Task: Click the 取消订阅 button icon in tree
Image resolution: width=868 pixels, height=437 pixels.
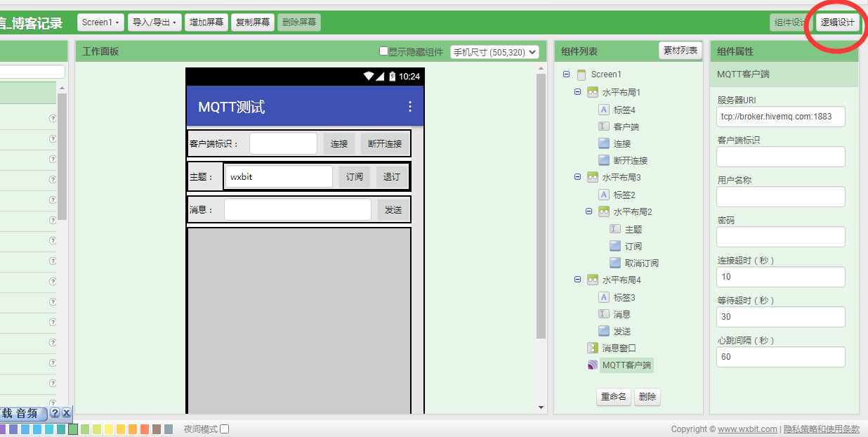Action: (x=615, y=263)
